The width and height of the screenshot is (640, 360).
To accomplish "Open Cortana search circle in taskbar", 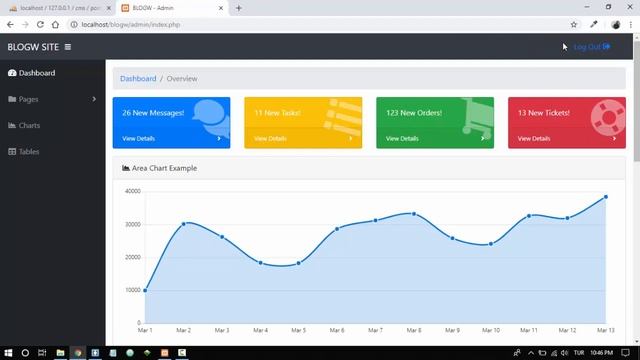I will pyautogui.click(x=25, y=353).
